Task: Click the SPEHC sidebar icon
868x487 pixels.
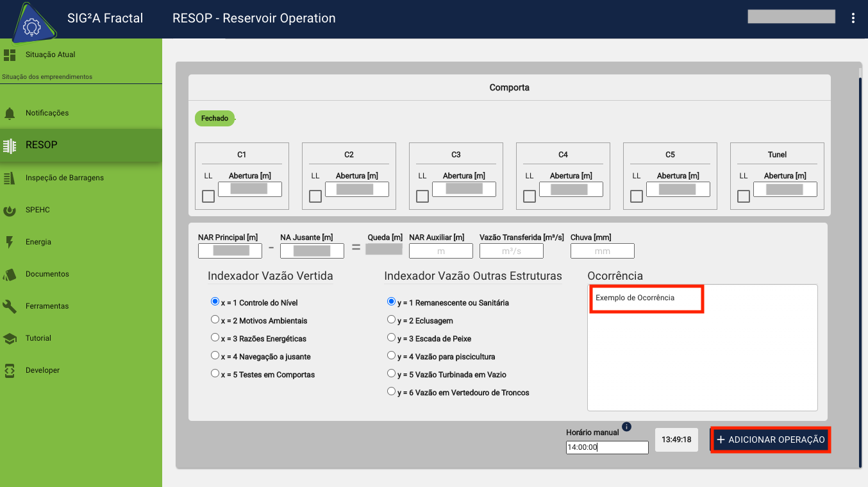Action: (10, 210)
